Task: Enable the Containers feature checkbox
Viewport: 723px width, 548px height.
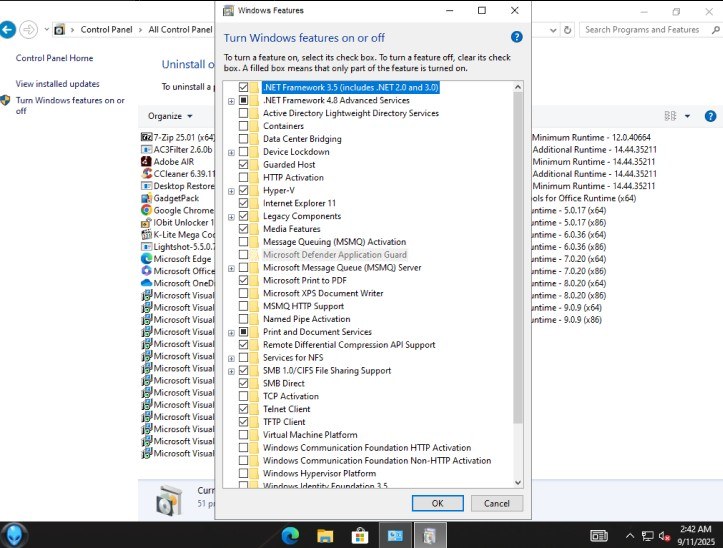Action: (243, 126)
